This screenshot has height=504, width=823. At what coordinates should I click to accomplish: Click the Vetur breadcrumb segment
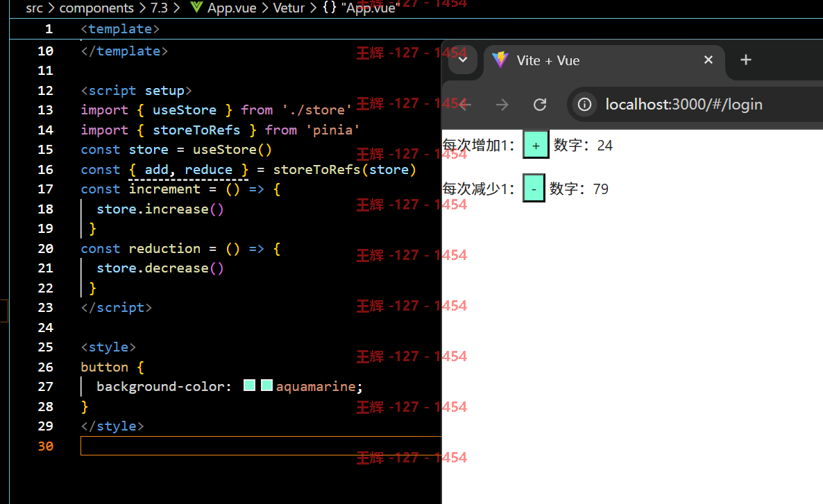(x=289, y=8)
